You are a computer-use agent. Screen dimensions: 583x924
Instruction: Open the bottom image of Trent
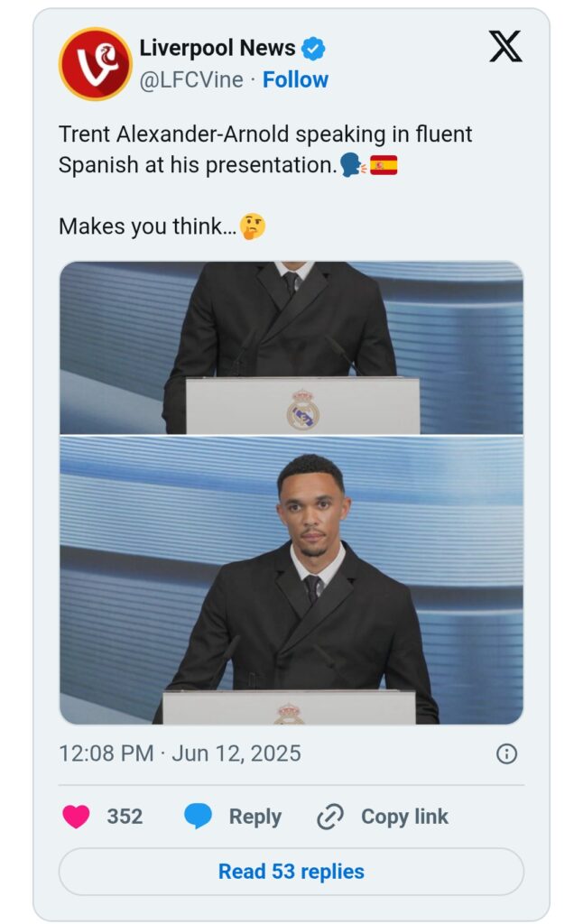coord(291,580)
